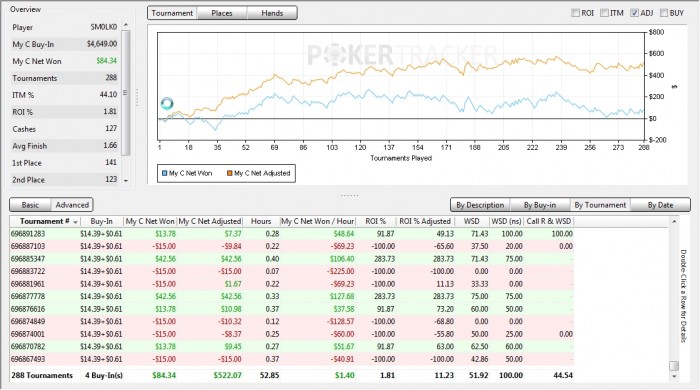The image size is (700, 390).
Task: Enable the ROI checkbox
Action: pyautogui.click(x=575, y=13)
